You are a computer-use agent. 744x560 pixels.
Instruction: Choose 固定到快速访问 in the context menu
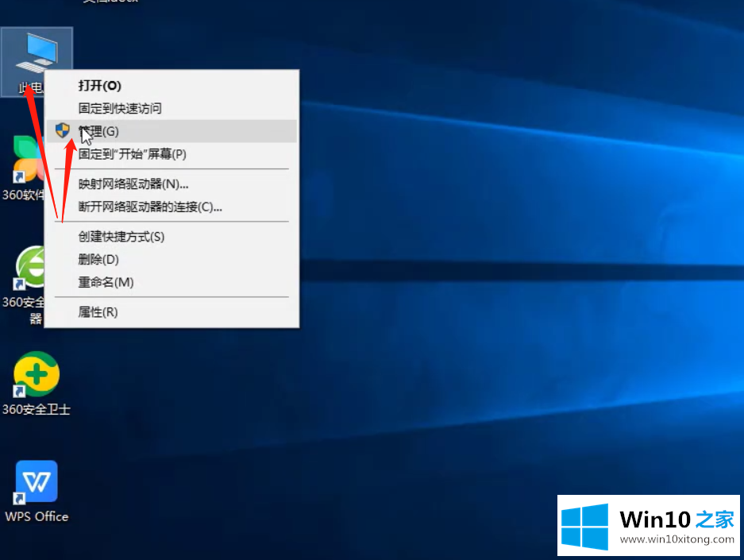click(x=172, y=108)
